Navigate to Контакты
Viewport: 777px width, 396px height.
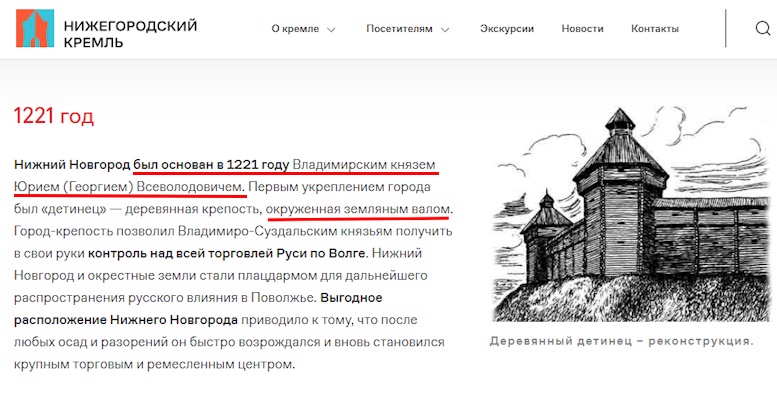655,29
